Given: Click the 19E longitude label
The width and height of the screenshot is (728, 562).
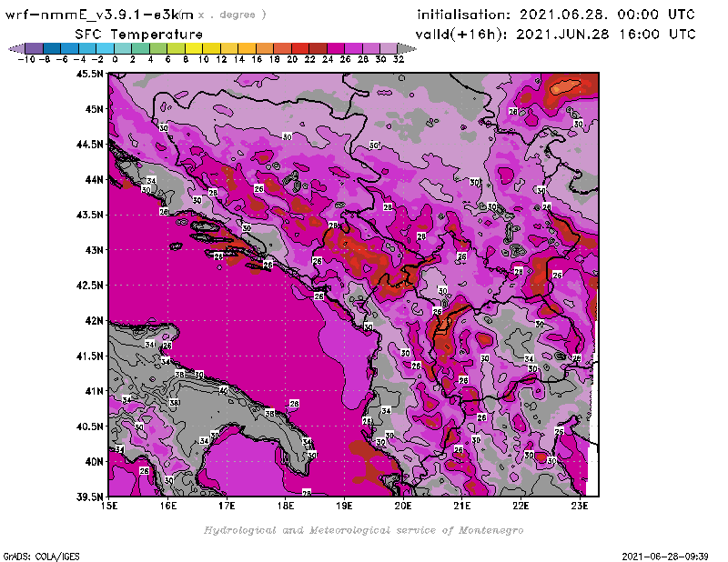Looking at the screenshot, I should pos(344,506).
